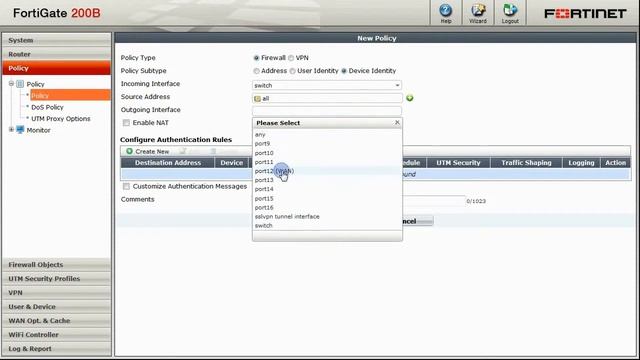Click Logging column header
Viewport: 640px width, 360px height.
581,163
